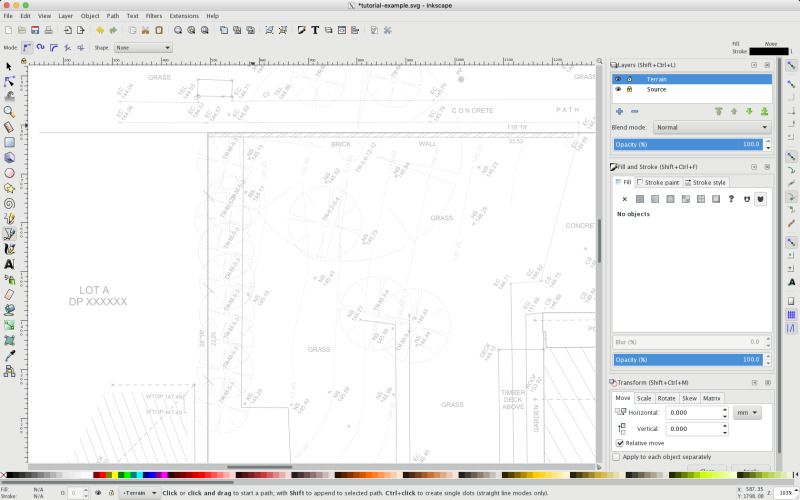The width and height of the screenshot is (800, 500).
Task: Enable Bezier path mode button
Action: tap(27, 47)
